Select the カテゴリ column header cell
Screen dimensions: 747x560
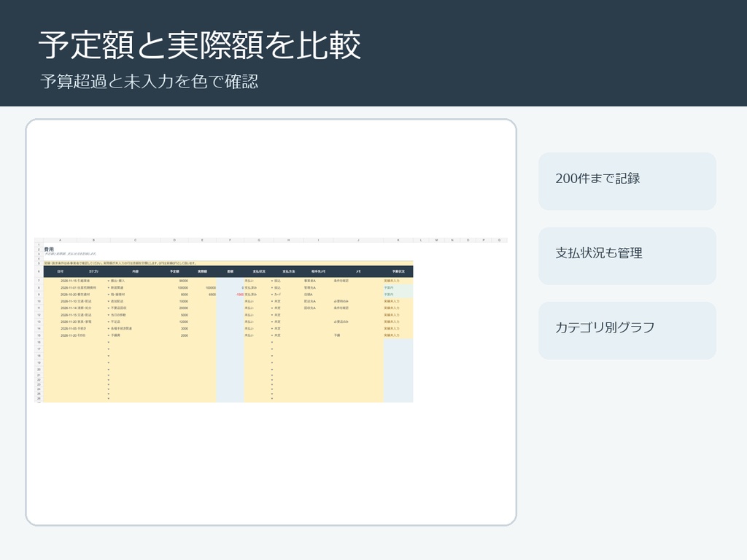tap(93, 271)
